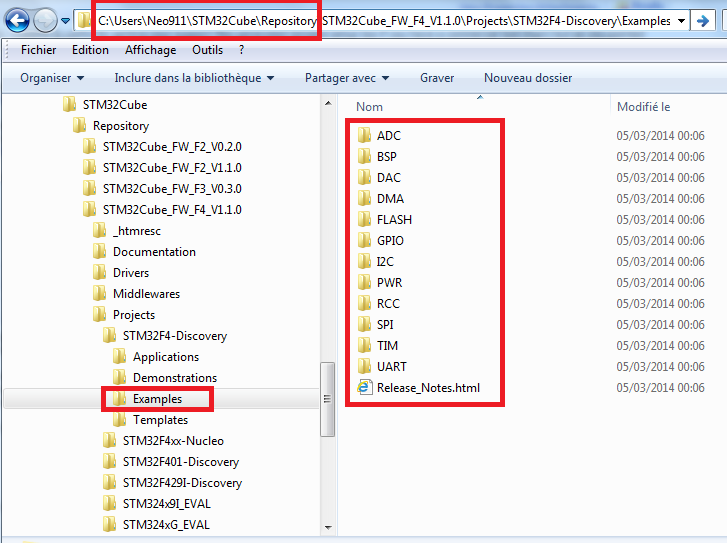Screen dimensions: 727x543
Task: Open the Edition menu
Action: (x=90, y=50)
